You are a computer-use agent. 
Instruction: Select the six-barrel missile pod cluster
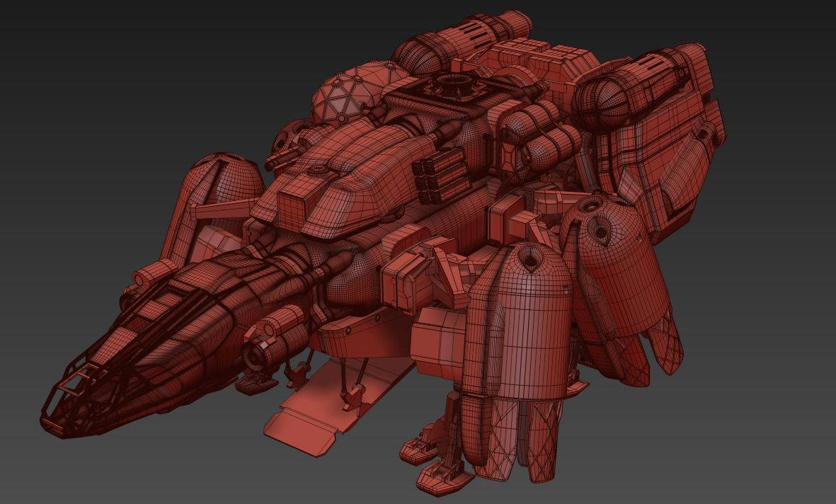(442, 176)
